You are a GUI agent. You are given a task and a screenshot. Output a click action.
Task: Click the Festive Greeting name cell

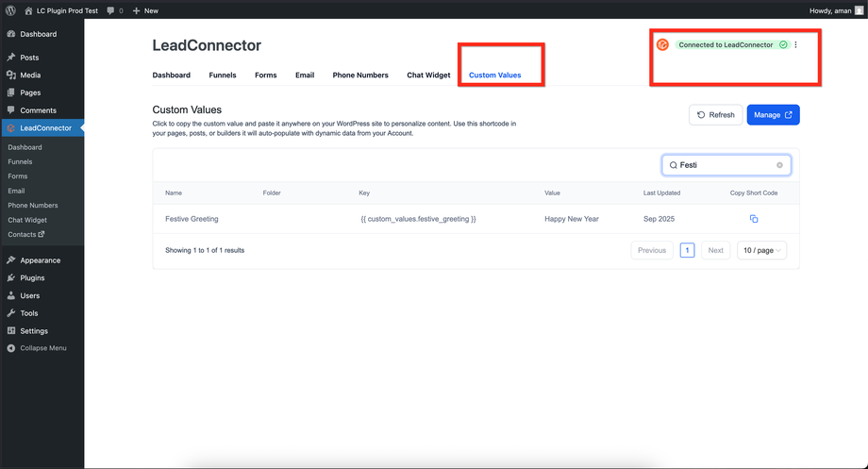[x=192, y=219]
